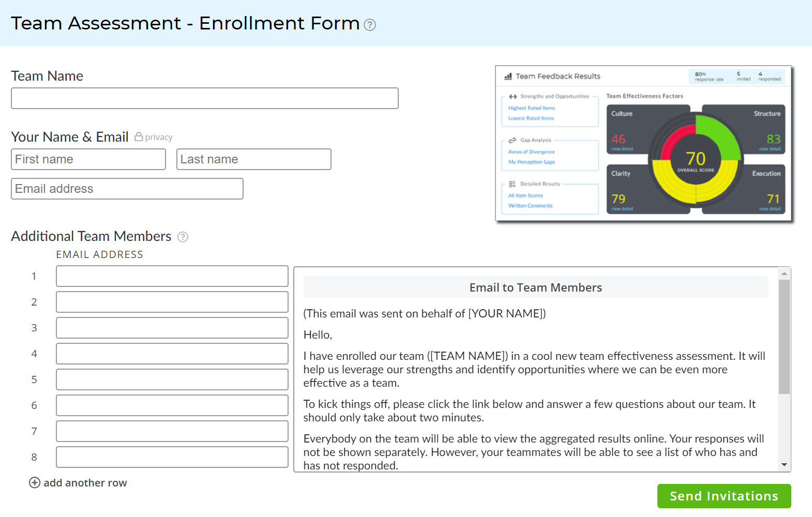This screenshot has width=812, height=517.
Task: Click the help icon next to Additional Team Members
Action: tap(183, 237)
